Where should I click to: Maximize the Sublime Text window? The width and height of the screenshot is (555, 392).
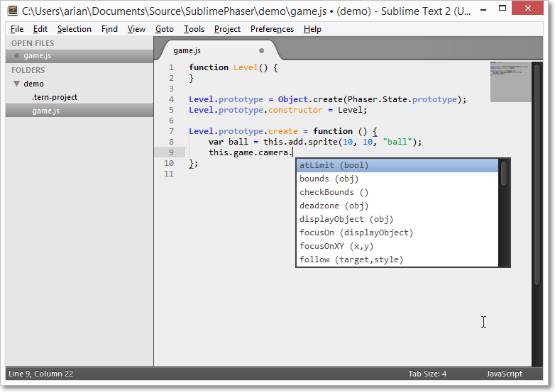502,8
